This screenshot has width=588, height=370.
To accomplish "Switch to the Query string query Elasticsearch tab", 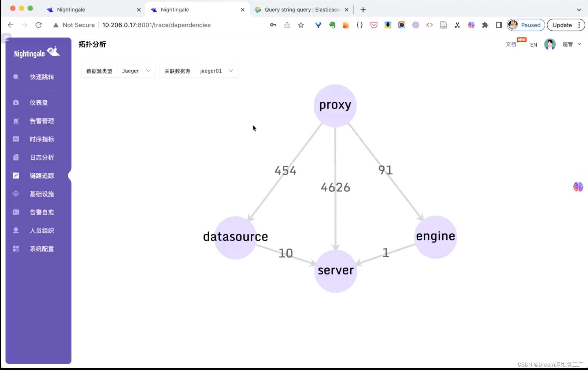I will pos(301,10).
